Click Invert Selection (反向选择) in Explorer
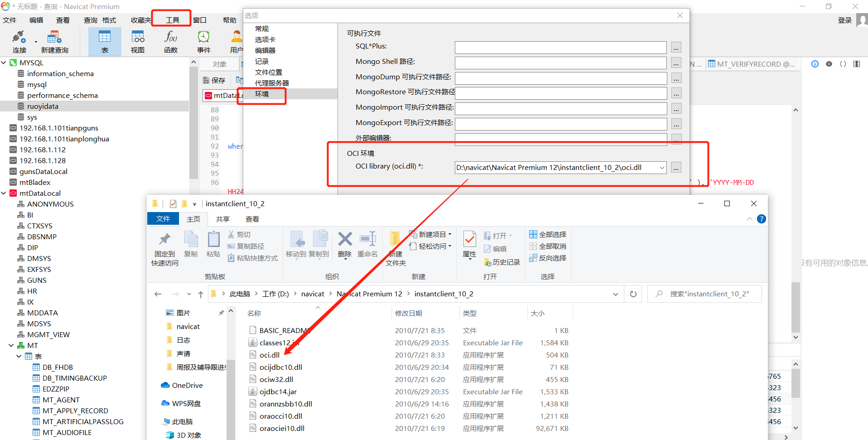 click(x=548, y=258)
